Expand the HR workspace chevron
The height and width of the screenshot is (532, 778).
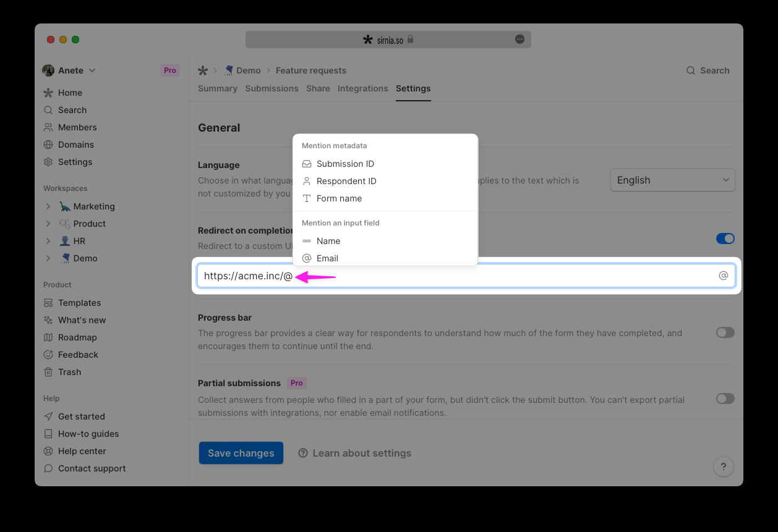pyautogui.click(x=48, y=241)
